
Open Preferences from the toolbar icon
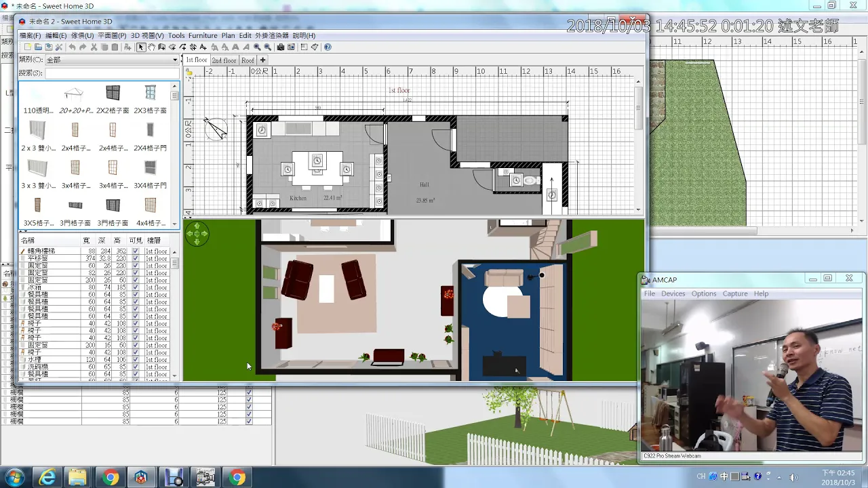point(59,47)
